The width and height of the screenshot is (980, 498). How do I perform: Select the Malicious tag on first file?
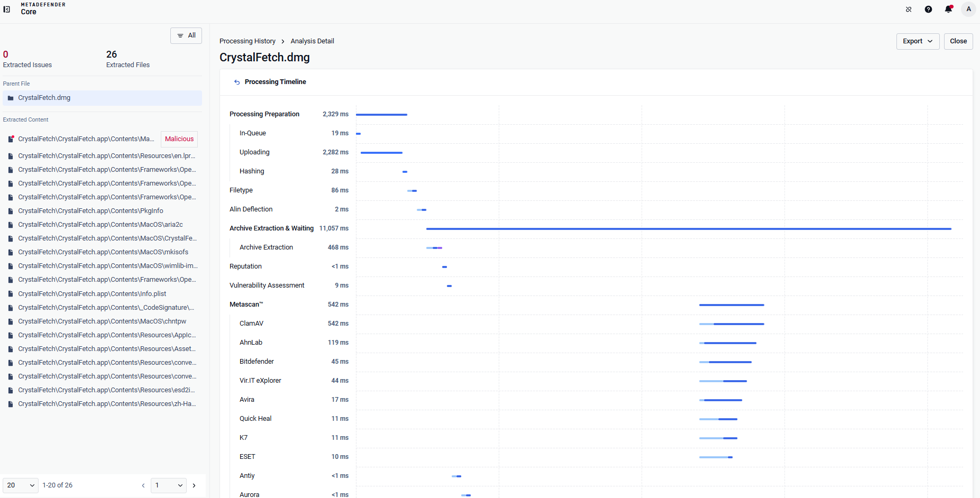coord(179,139)
